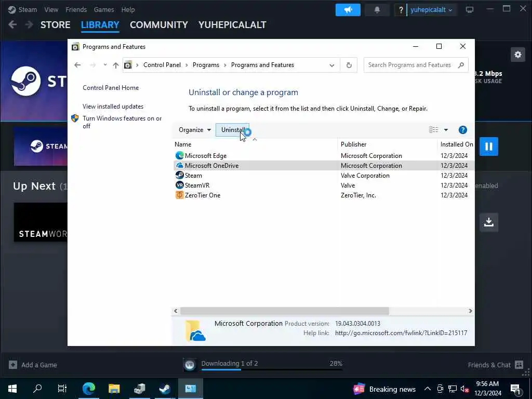Screen dimensions: 532x399
Task: Expand address bar history dropdown
Action: tap(332, 65)
